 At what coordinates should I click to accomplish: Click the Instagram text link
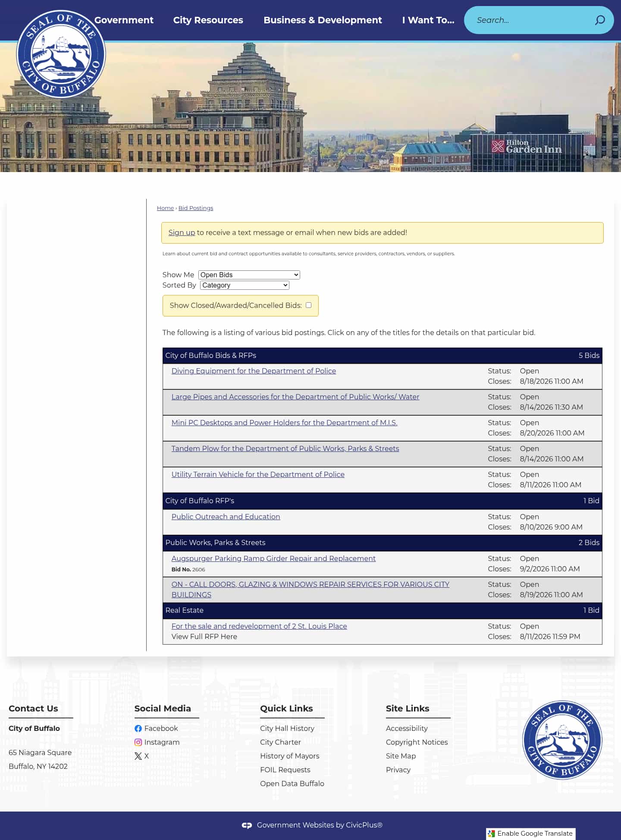[x=162, y=742]
